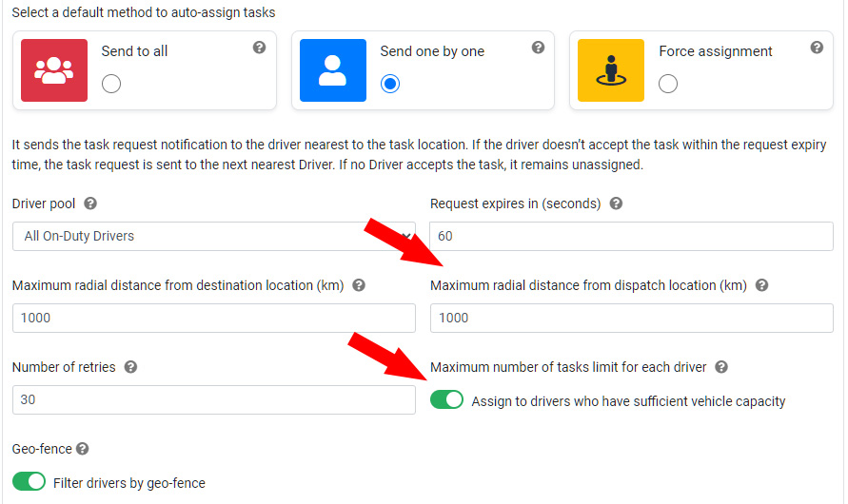Open help tooltip for Send one by one

point(538,48)
